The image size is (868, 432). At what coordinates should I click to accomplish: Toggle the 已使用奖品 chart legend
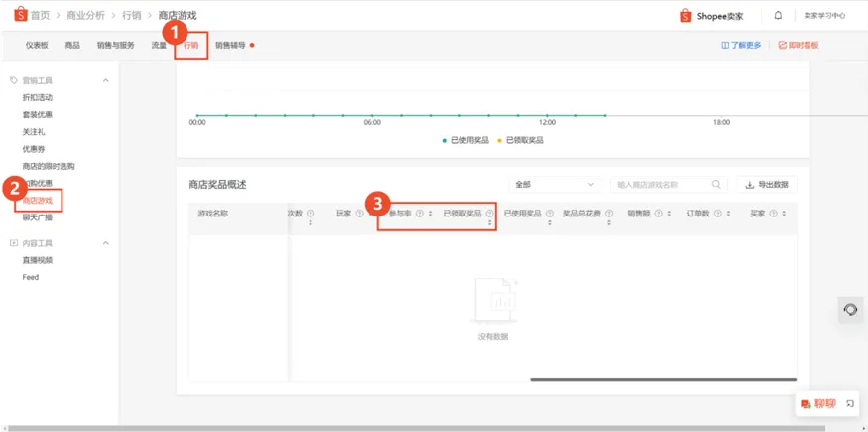coord(465,141)
